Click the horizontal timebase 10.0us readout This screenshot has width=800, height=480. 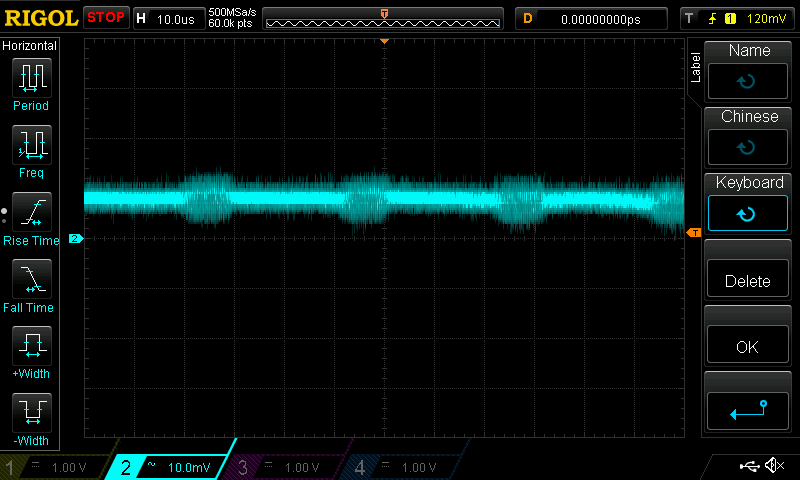(176, 19)
